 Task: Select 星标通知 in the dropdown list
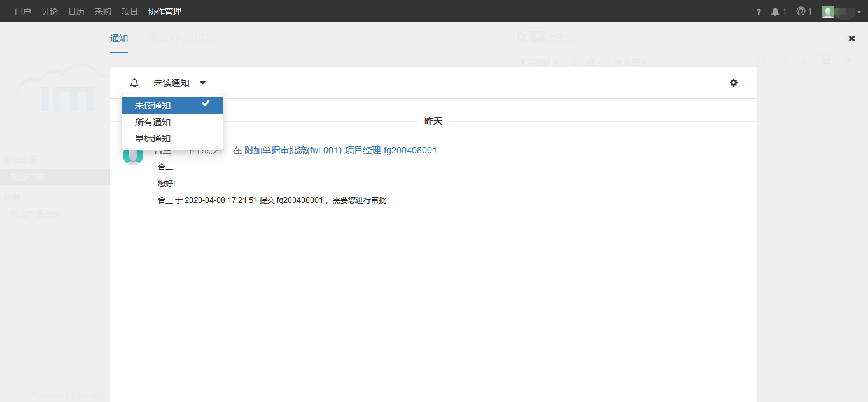click(x=172, y=139)
